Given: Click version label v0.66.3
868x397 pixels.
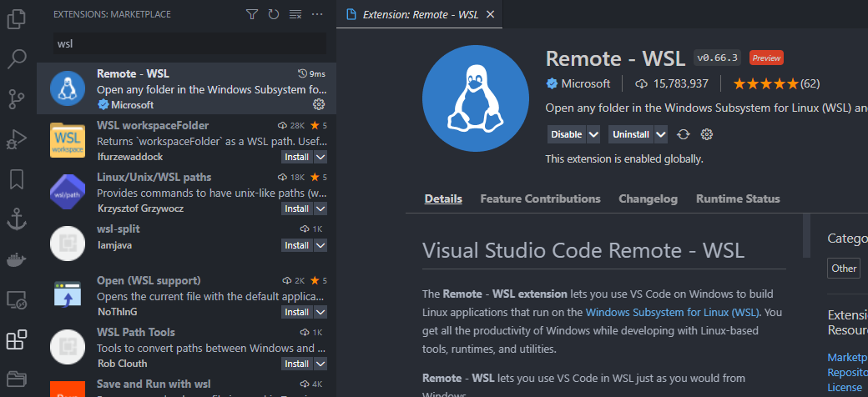Looking at the screenshot, I should click(718, 58).
